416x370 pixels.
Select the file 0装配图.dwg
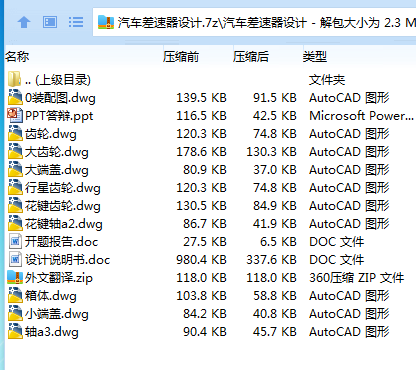[60, 98]
